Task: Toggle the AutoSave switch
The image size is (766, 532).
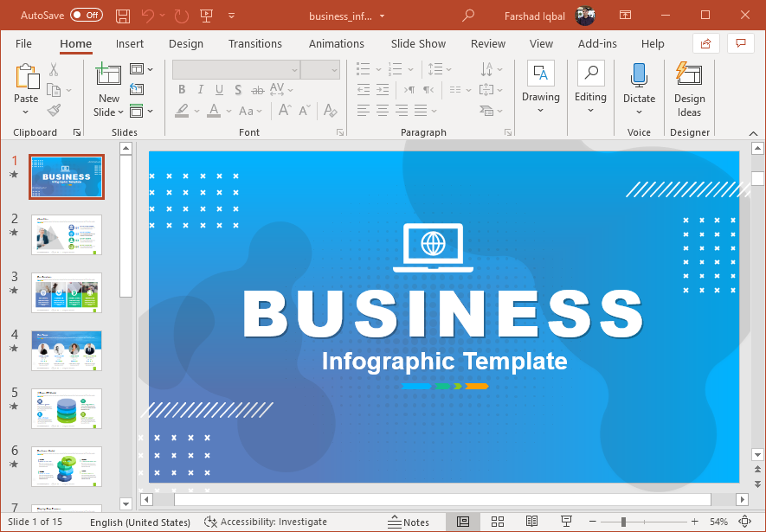Action: click(x=86, y=16)
